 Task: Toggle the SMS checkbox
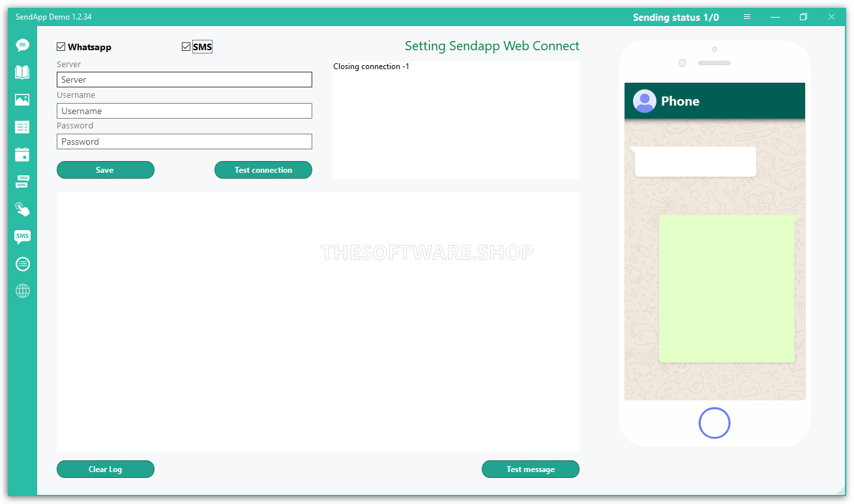click(186, 47)
